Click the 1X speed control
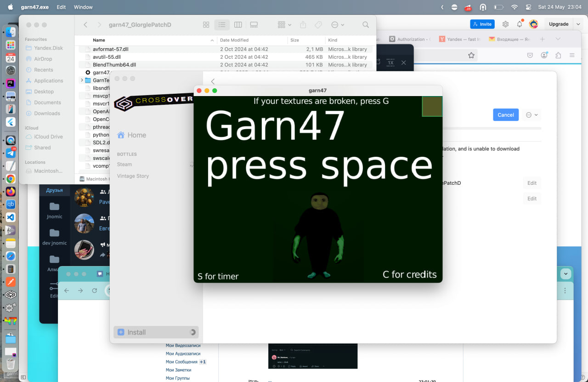This screenshot has width=588, height=382. [x=390, y=62]
